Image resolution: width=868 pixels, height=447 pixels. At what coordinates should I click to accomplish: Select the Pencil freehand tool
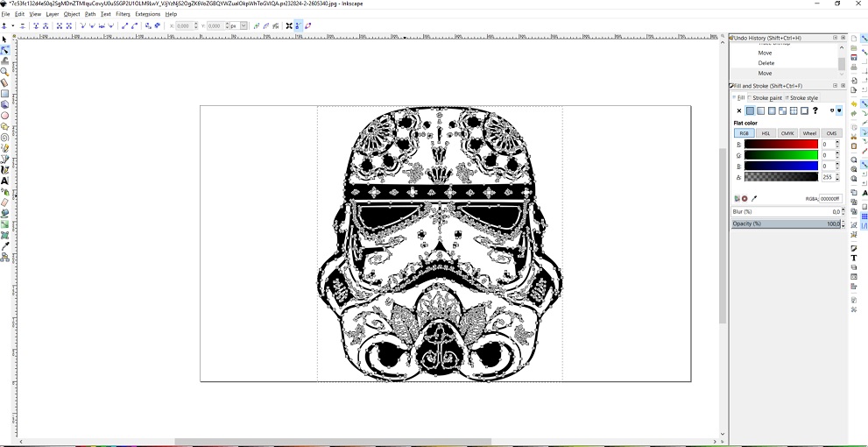[x=4, y=148]
